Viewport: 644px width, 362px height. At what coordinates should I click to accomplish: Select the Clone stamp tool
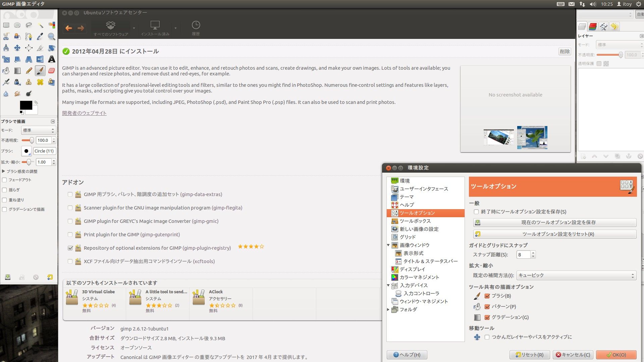tap(29, 82)
